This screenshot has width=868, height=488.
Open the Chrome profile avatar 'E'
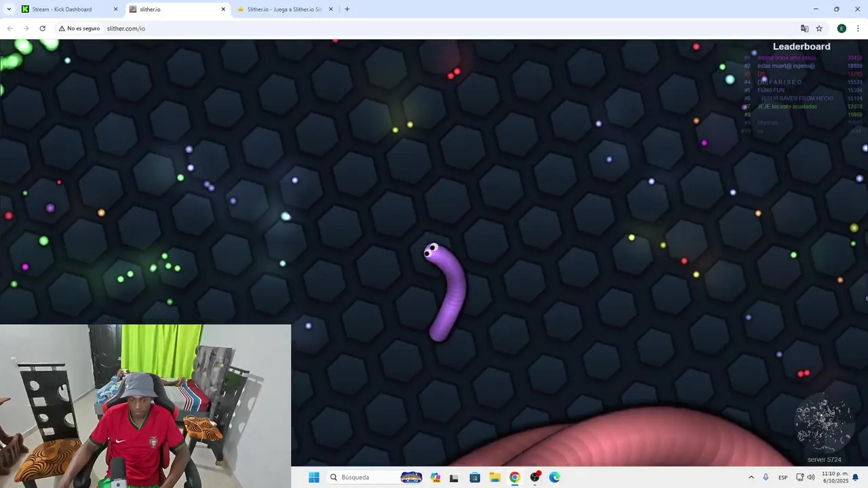842,28
